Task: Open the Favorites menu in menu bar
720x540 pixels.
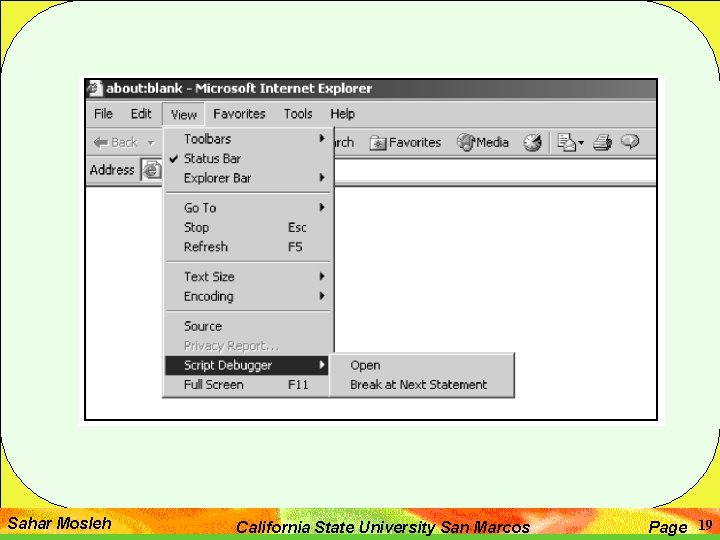Action: point(239,114)
